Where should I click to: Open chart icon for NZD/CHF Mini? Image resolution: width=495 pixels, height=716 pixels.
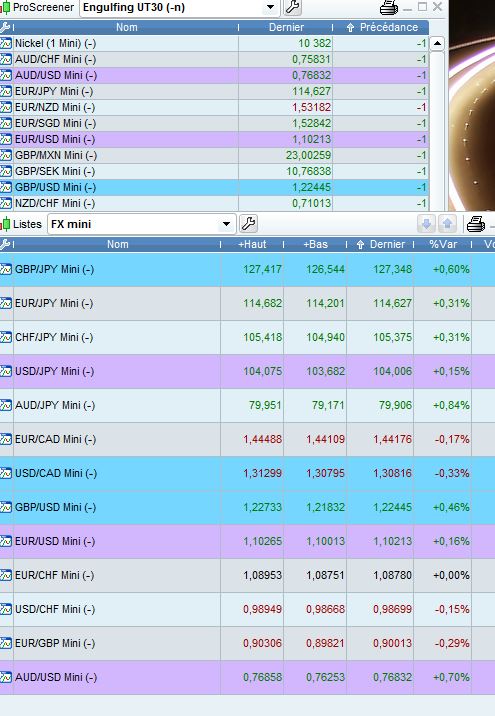pyautogui.click(x=6, y=203)
